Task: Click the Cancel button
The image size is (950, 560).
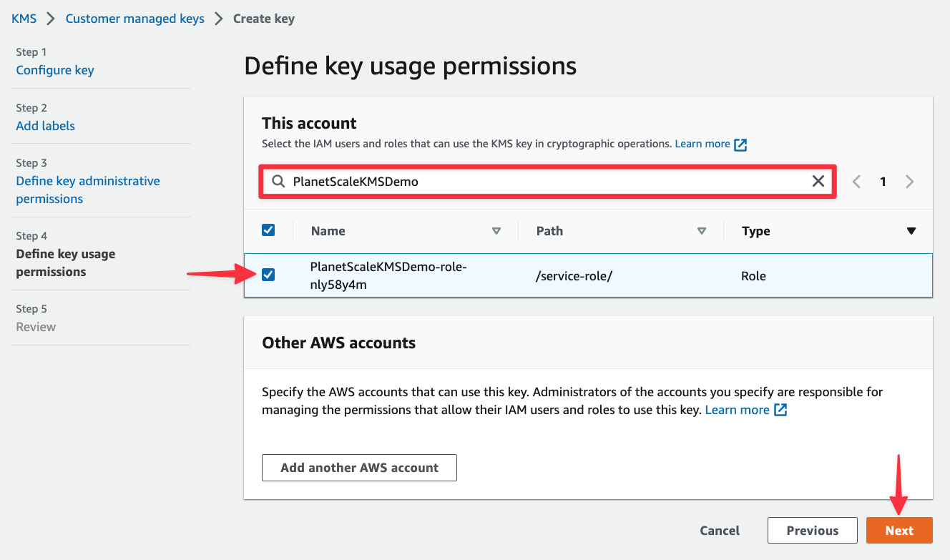Action: (720, 531)
